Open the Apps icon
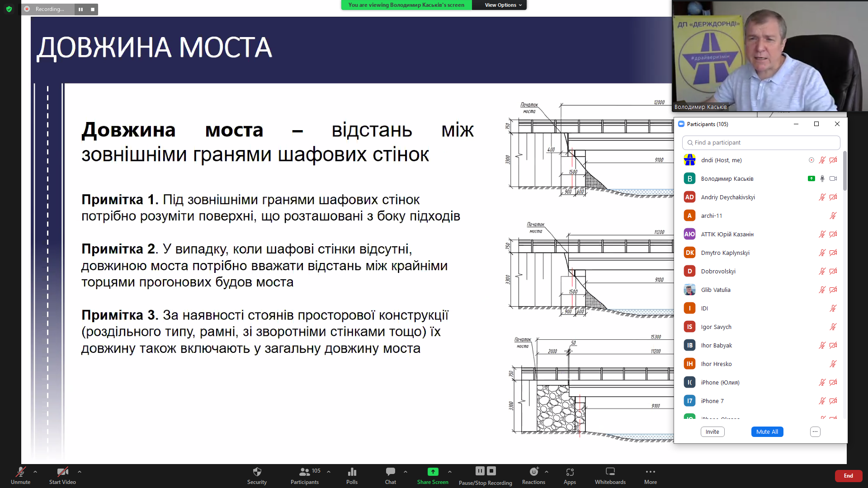This screenshot has height=488, width=868. click(570, 472)
